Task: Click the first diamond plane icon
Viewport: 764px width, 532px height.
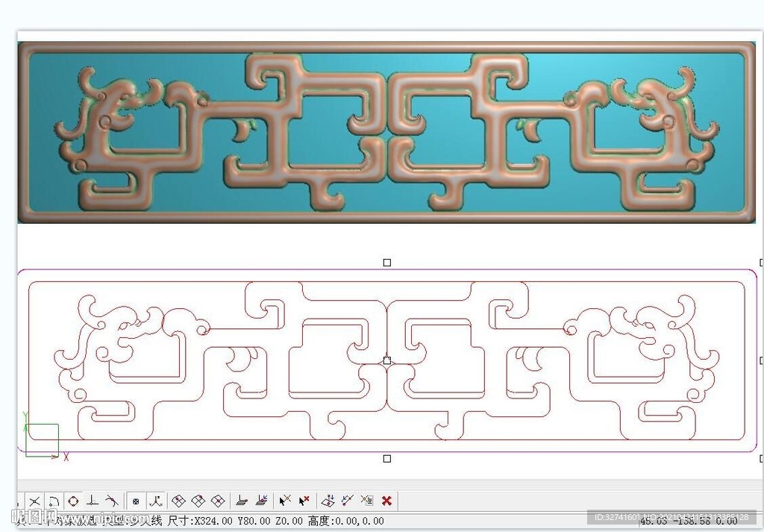Action: pyautogui.click(x=179, y=501)
